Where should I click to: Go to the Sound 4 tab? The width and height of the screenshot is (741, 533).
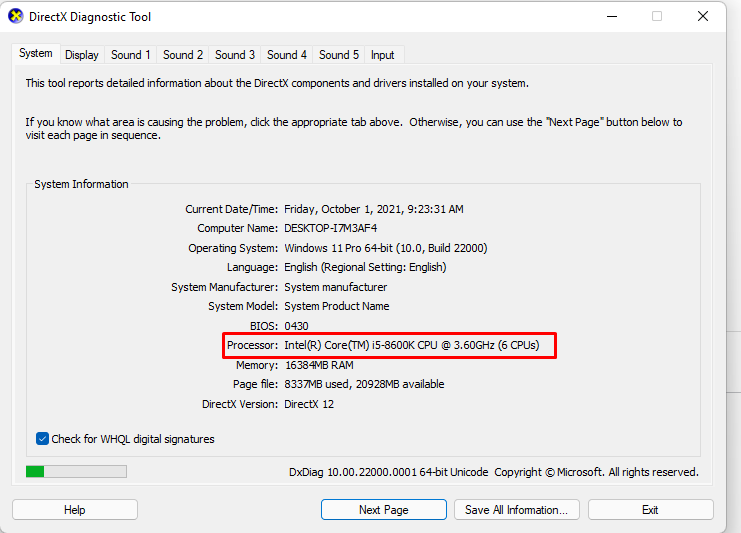pyautogui.click(x=287, y=55)
